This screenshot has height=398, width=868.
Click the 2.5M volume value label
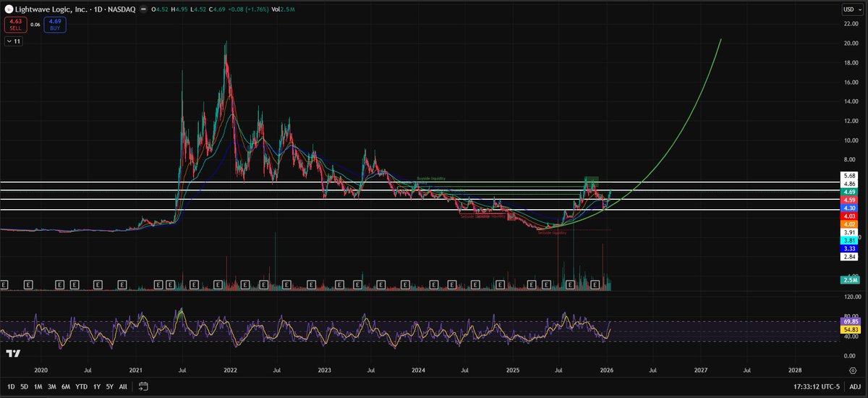[x=848, y=280]
